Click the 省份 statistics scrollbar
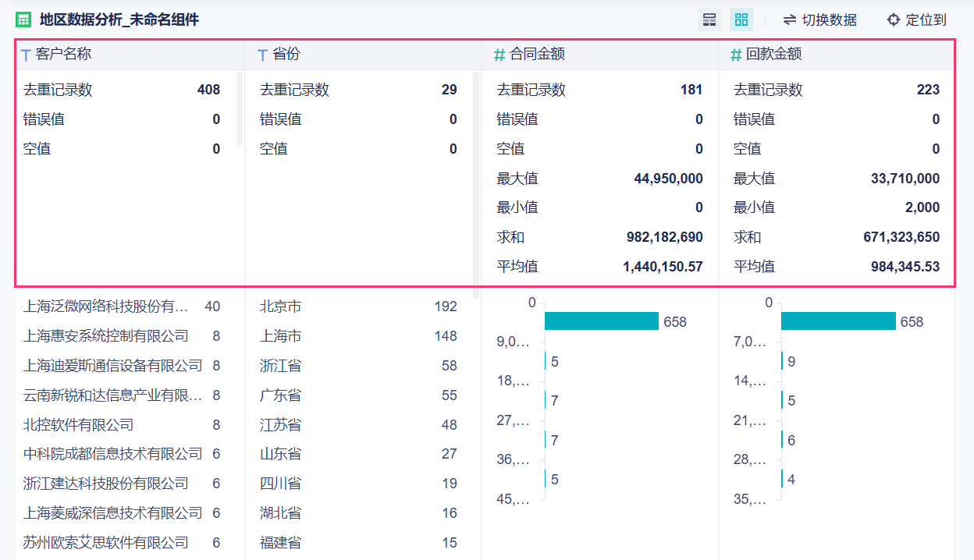974x560 pixels. click(x=476, y=183)
